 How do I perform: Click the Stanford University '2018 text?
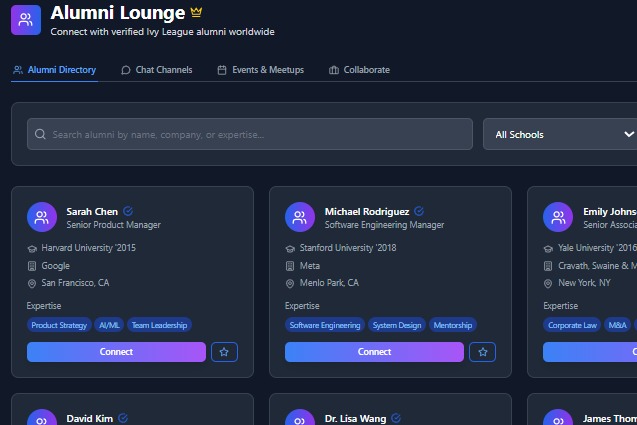pyautogui.click(x=348, y=248)
